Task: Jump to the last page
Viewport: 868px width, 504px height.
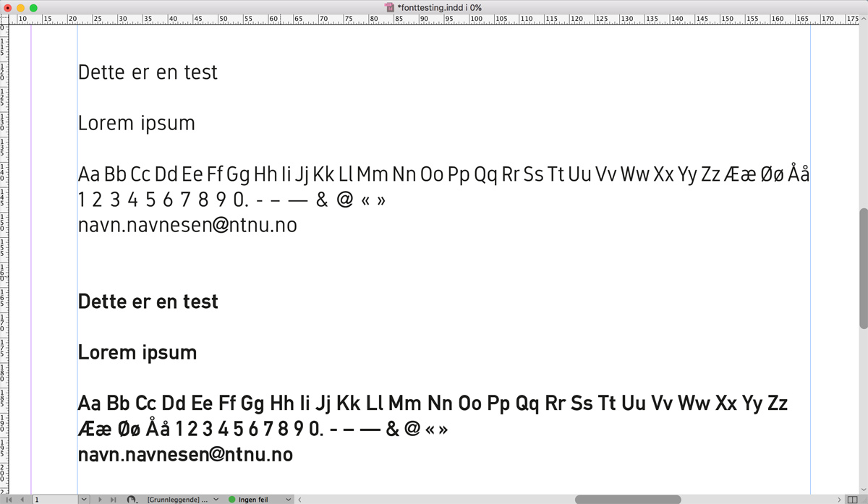Action: click(113, 500)
